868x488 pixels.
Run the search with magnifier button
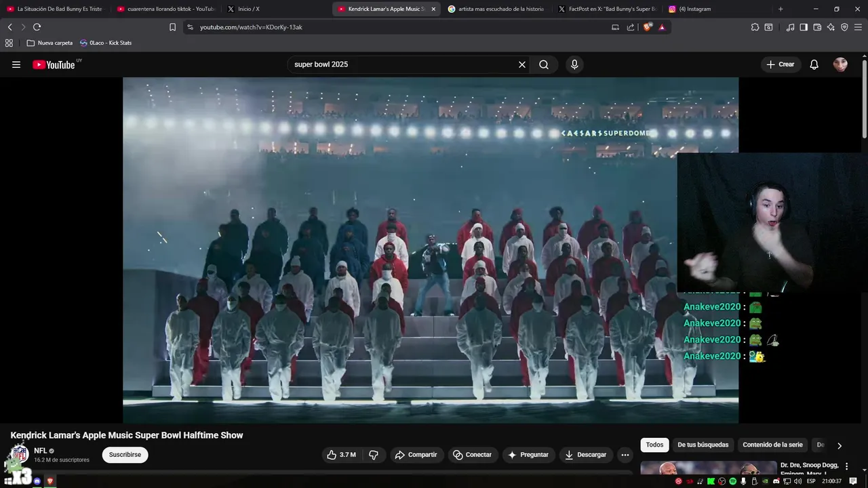pyautogui.click(x=544, y=64)
